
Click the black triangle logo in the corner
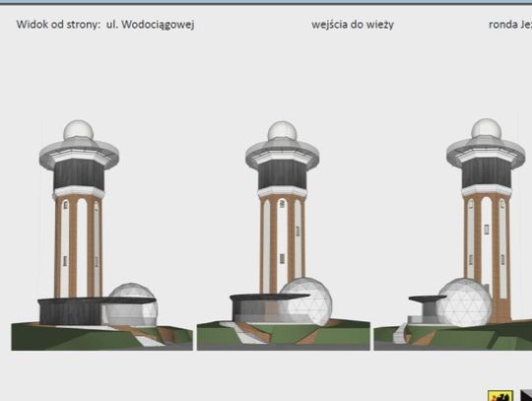click(526, 395)
